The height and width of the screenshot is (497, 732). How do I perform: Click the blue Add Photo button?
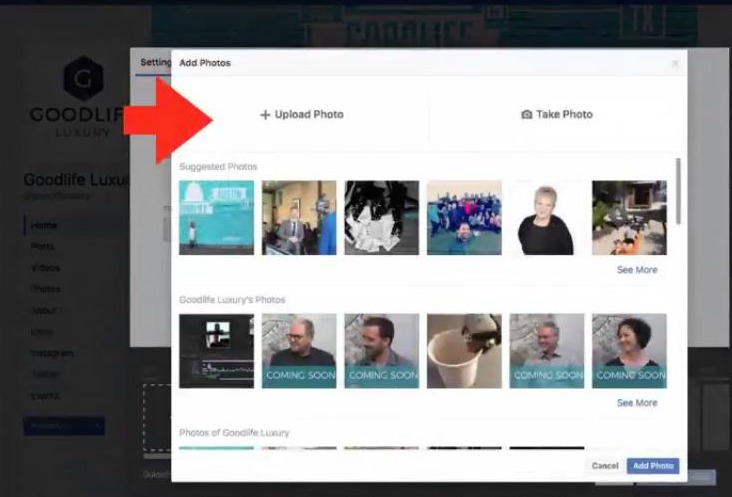pos(653,466)
